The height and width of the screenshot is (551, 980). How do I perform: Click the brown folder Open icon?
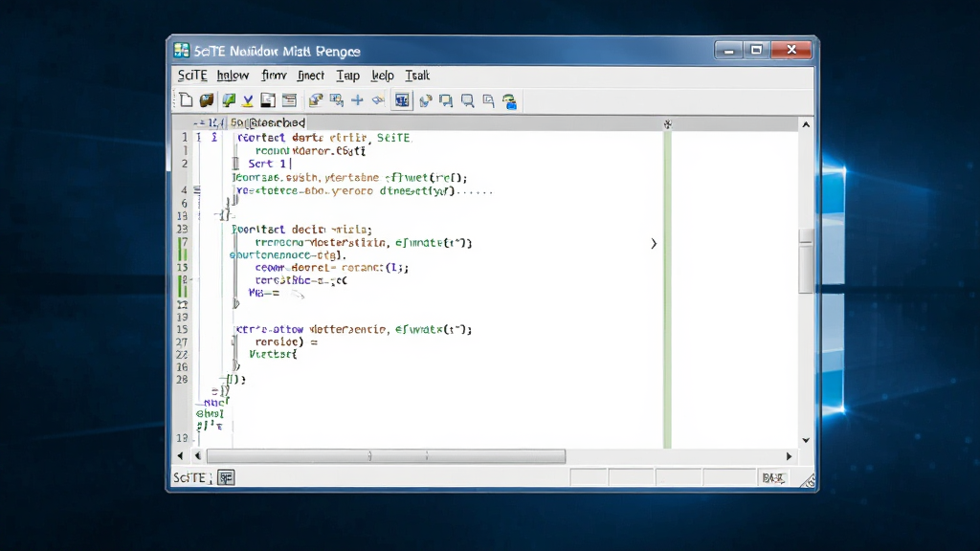pyautogui.click(x=207, y=99)
